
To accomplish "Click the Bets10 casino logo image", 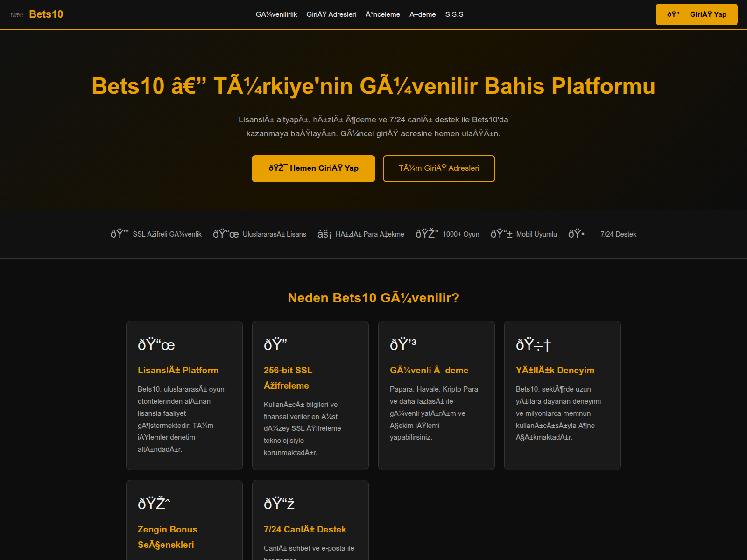I will pyautogui.click(x=17, y=14).
